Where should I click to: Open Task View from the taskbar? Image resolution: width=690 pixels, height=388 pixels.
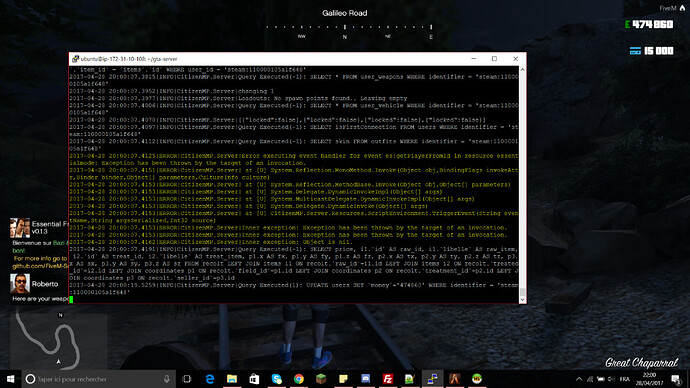[x=187, y=379]
